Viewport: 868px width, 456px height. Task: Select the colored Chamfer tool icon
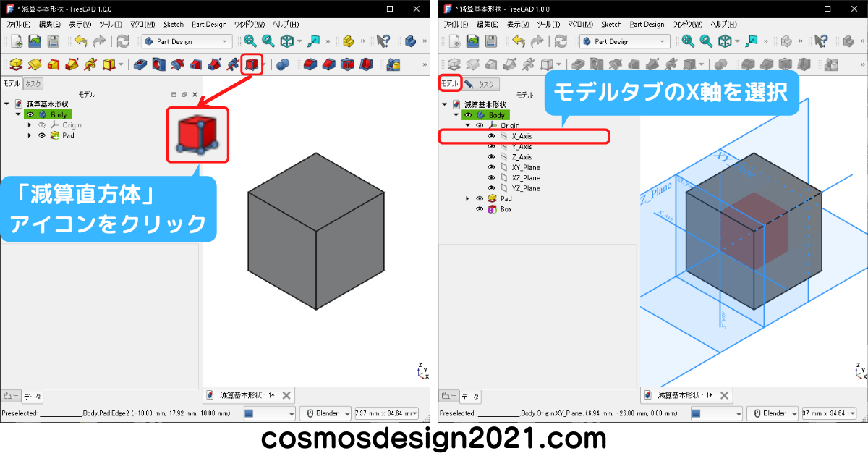(329, 64)
